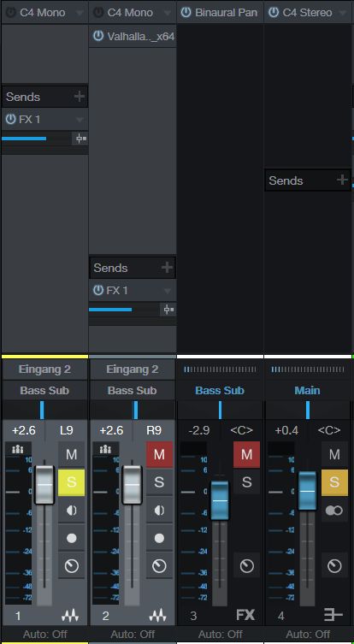354x644 pixels.
Task: Open C4 Stereo insert dropdown arrow
Action: [x=343, y=13]
